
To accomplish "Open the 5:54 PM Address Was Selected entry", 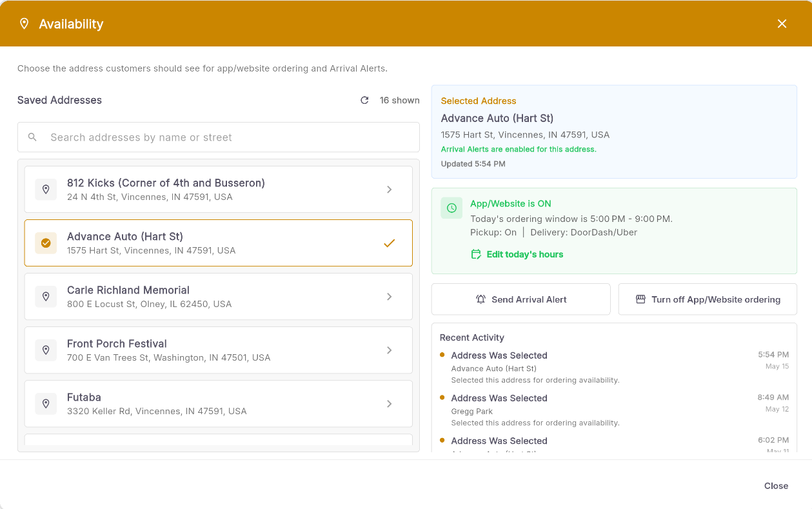I will click(614, 367).
